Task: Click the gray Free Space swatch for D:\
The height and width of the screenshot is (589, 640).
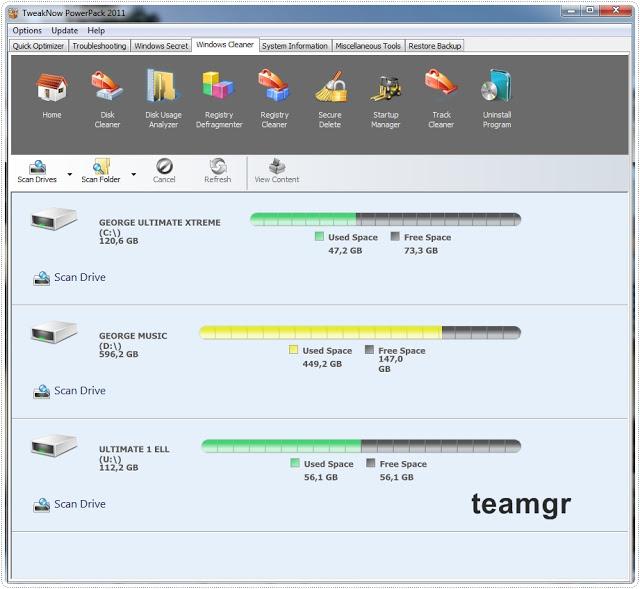Action: pos(369,349)
